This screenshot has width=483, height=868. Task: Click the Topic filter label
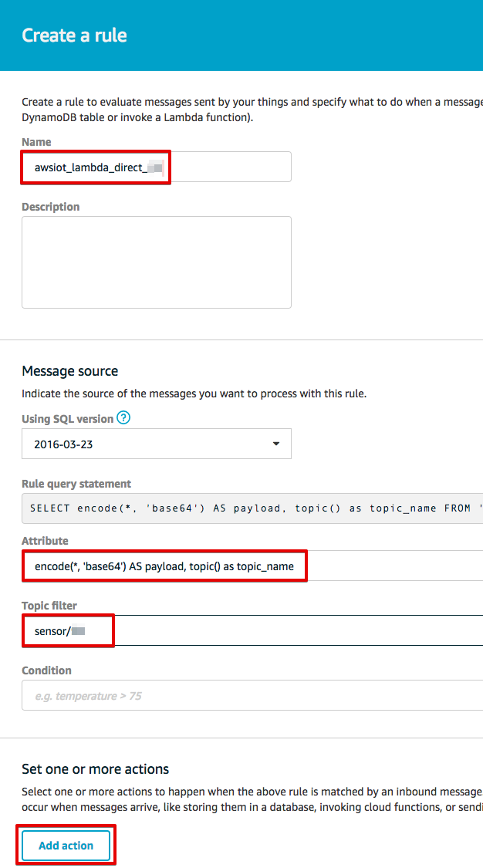point(49,606)
